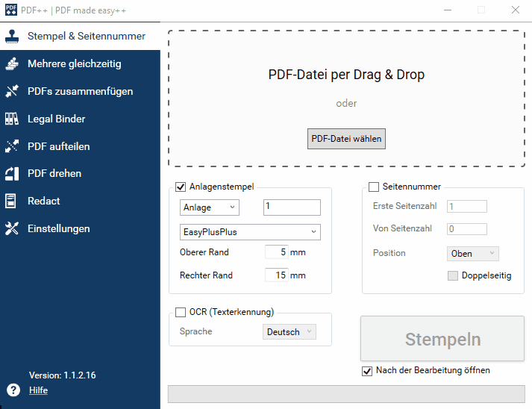
Task: Click the Anlage number input field
Action: point(292,207)
